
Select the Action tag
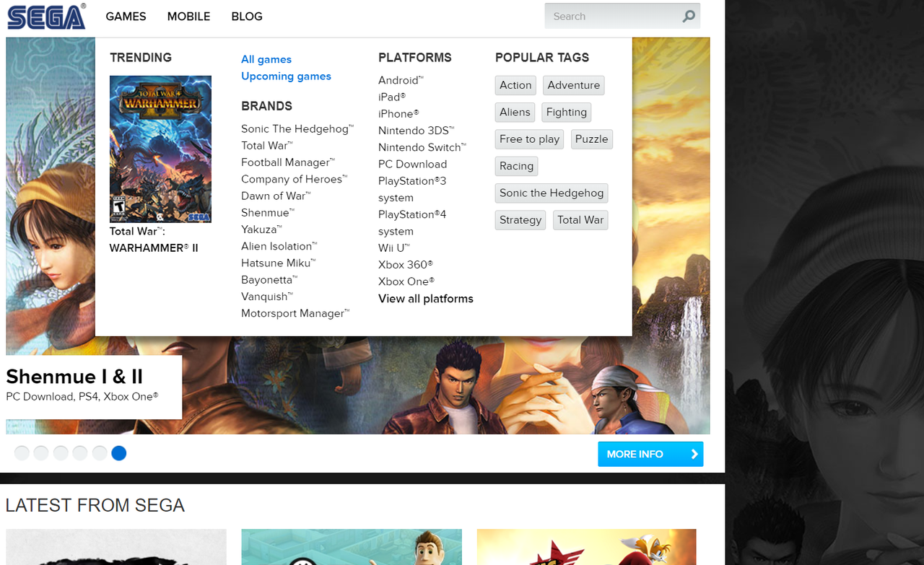(x=515, y=85)
